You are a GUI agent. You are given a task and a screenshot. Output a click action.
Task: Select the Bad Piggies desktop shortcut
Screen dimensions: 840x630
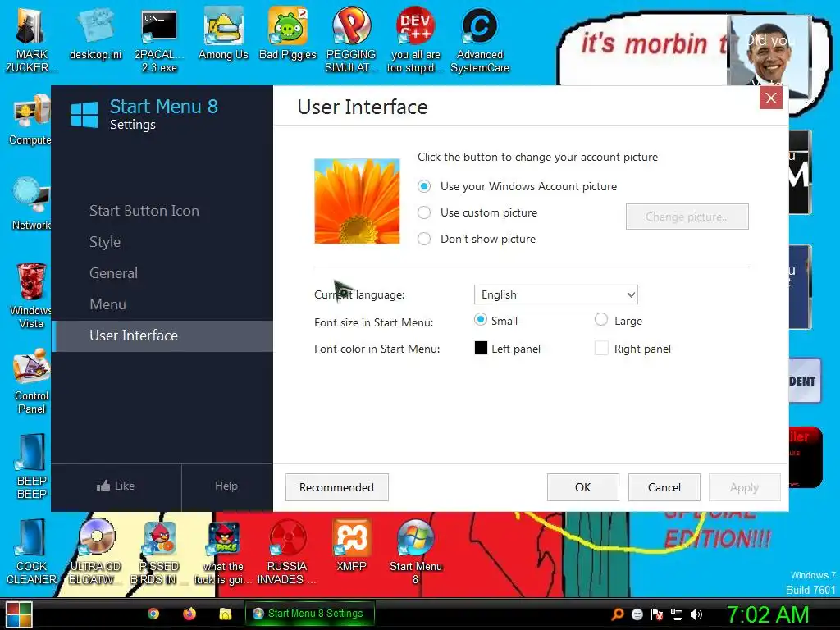click(288, 34)
